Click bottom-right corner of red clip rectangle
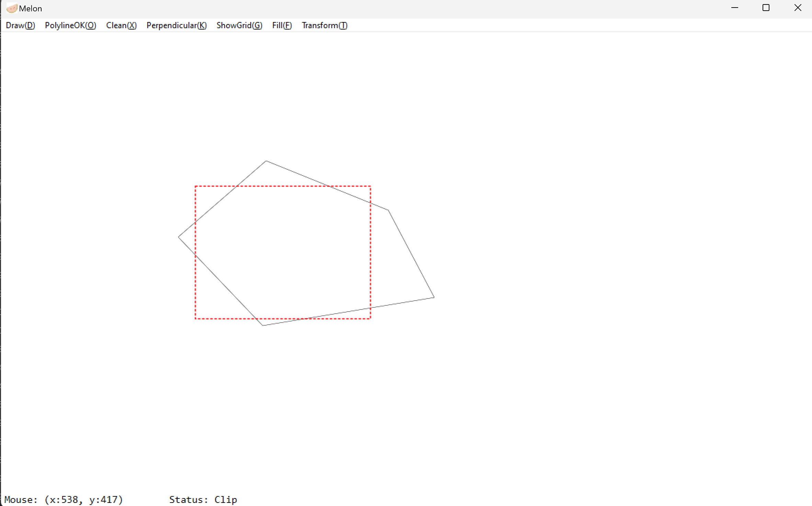This screenshot has width=812, height=506. click(x=370, y=319)
